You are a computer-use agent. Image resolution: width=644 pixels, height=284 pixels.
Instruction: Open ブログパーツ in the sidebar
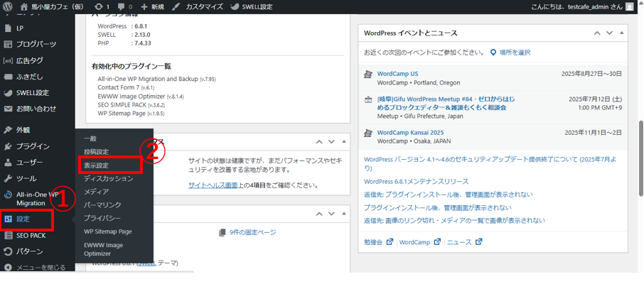click(x=38, y=44)
